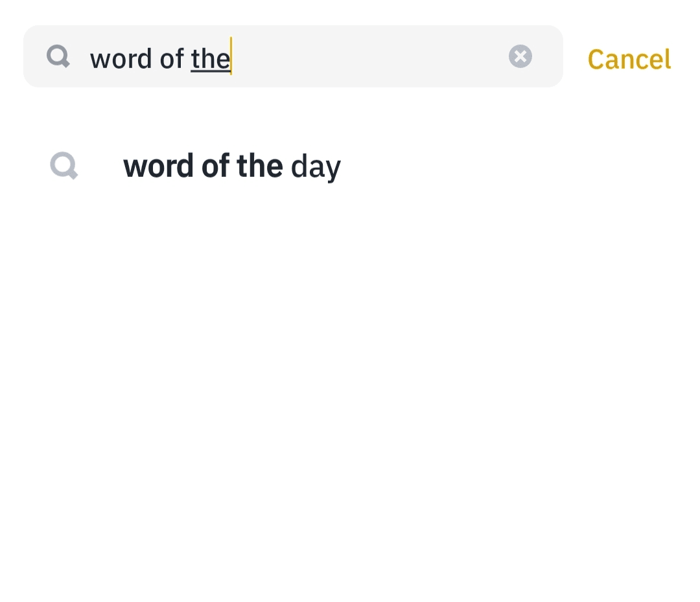The image size is (700, 602).
Task: Click empty space in the search field before the X
Action: point(369,57)
